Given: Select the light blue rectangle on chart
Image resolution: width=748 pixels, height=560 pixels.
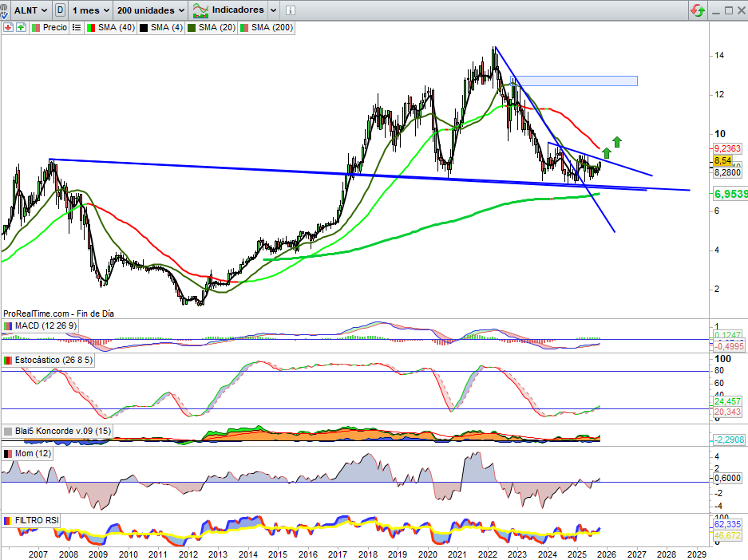Looking at the screenshot, I should [580, 81].
